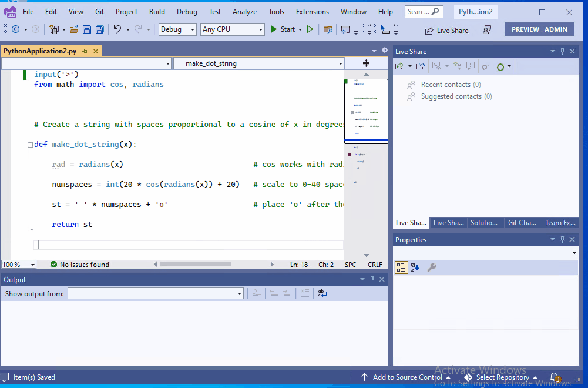The image size is (588, 388).
Task: Select Recent contacts (0) in the Live Share panel
Action: (x=451, y=85)
